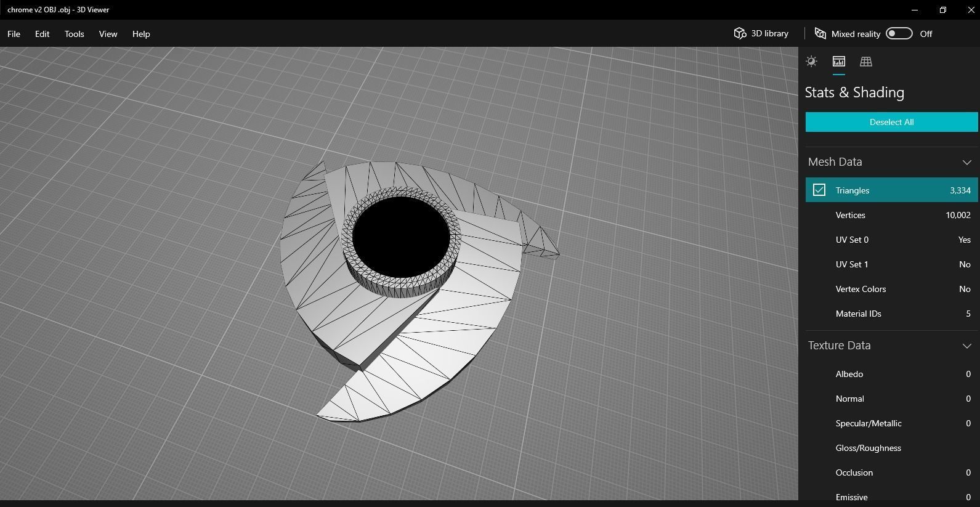Select the Material IDs row

(x=891, y=314)
